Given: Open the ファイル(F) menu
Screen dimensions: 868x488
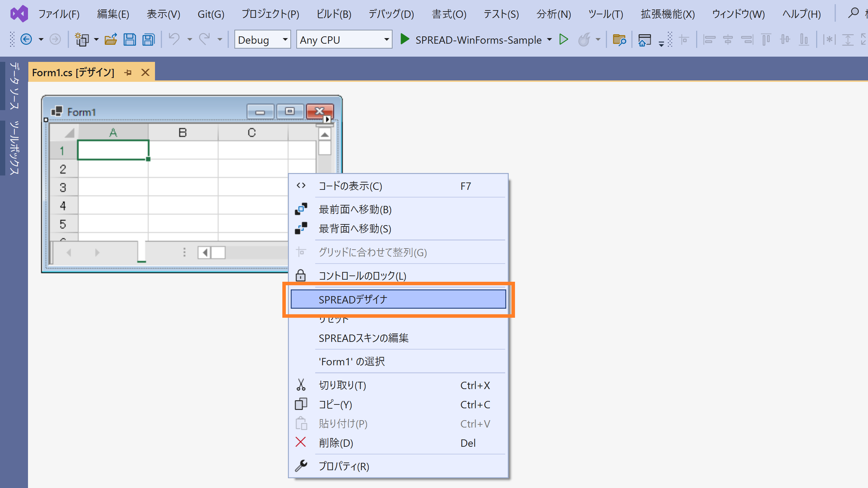Looking at the screenshot, I should coord(59,14).
